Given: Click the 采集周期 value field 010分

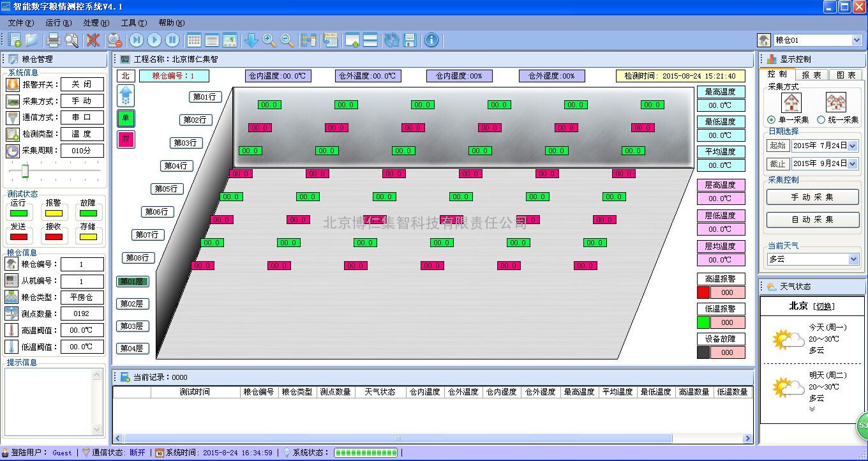Looking at the screenshot, I should pyautogui.click(x=82, y=151).
